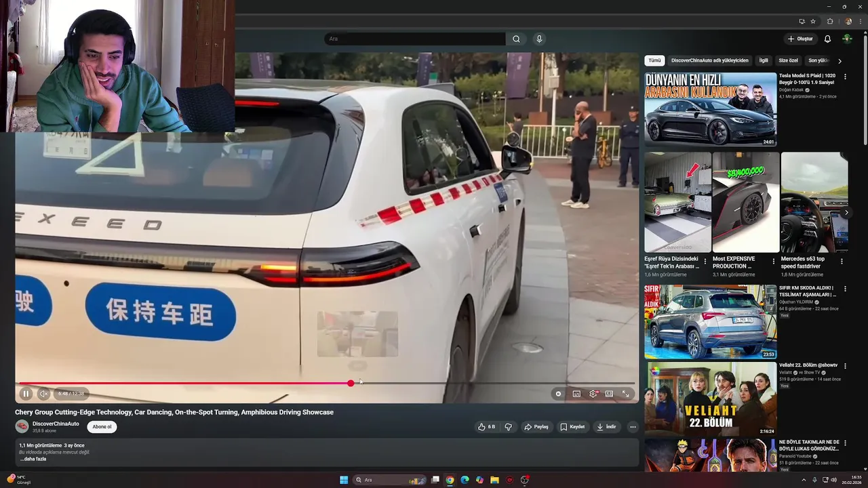Open Chrome extensions puzzle icon
The width and height of the screenshot is (868, 488).
coord(830,21)
